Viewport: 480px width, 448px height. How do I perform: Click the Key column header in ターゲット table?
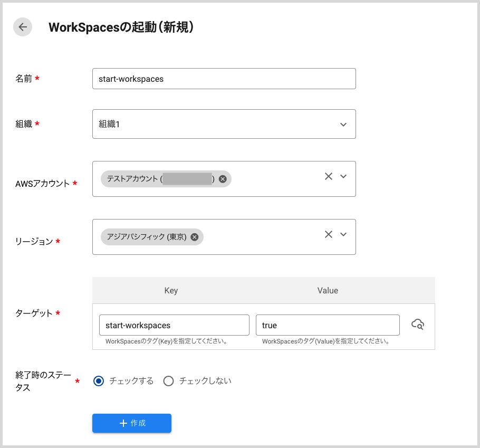[x=171, y=290]
